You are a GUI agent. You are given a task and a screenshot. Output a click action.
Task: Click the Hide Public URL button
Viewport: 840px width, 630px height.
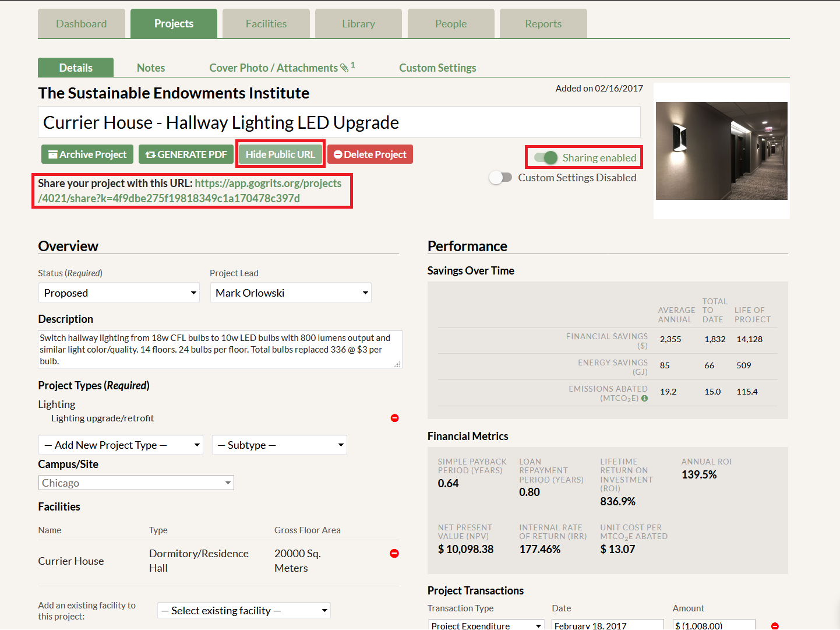280,154
